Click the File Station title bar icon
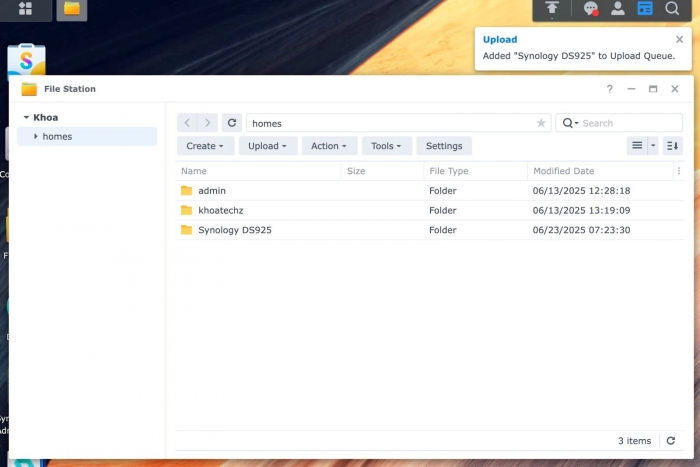The width and height of the screenshot is (700, 467). [29, 89]
